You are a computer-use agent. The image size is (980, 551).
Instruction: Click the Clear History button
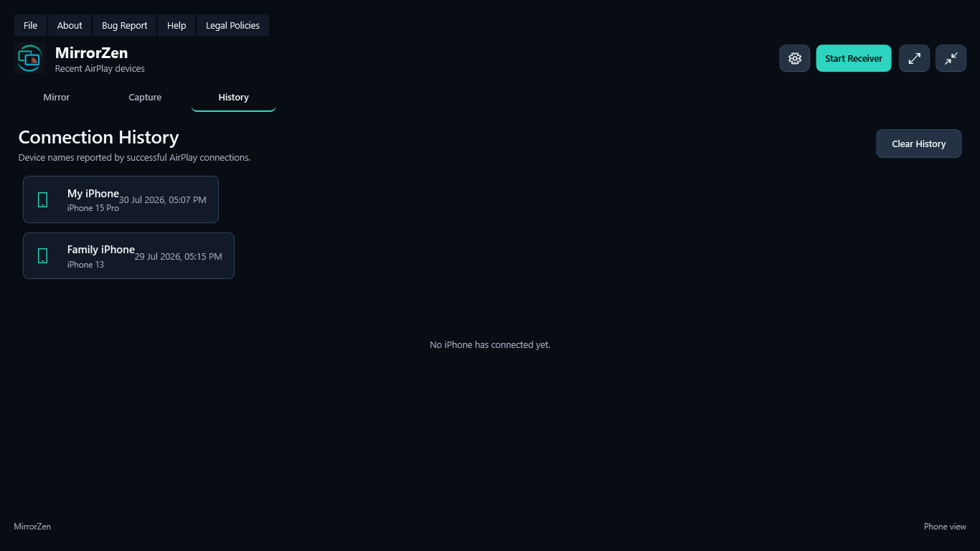(x=919, y=143)
